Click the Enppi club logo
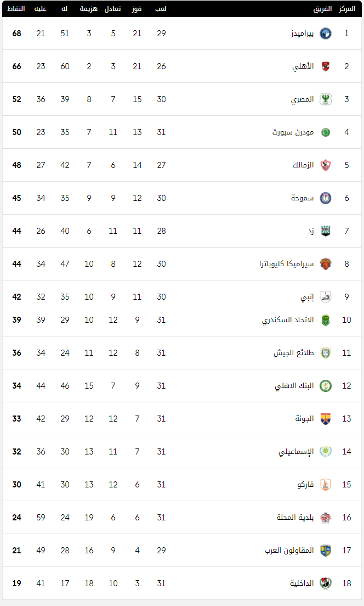This screenshot has height=606, width=364. point(326,297)
